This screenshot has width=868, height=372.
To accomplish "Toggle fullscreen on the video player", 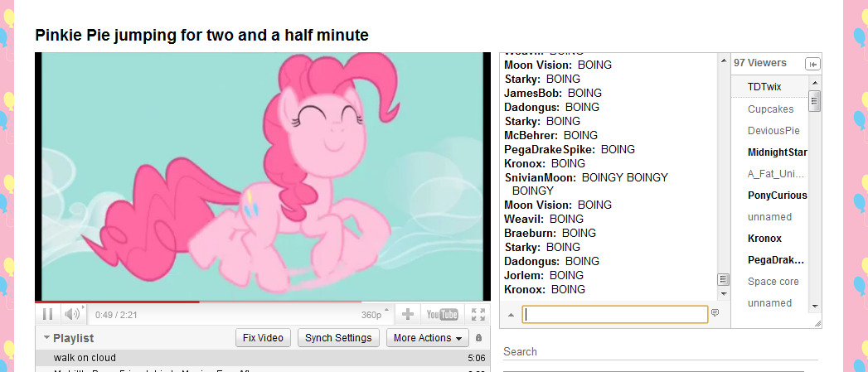I will click(478, 315).
